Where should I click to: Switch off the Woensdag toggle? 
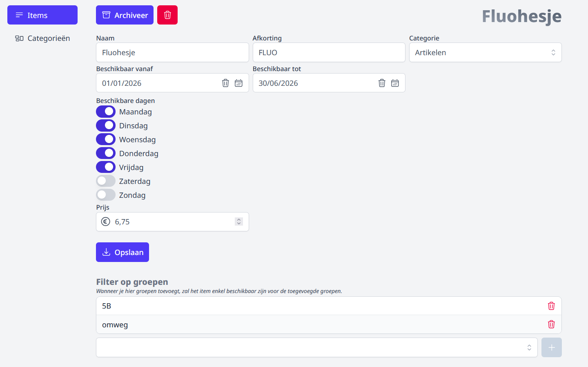[x=106, y=139]
